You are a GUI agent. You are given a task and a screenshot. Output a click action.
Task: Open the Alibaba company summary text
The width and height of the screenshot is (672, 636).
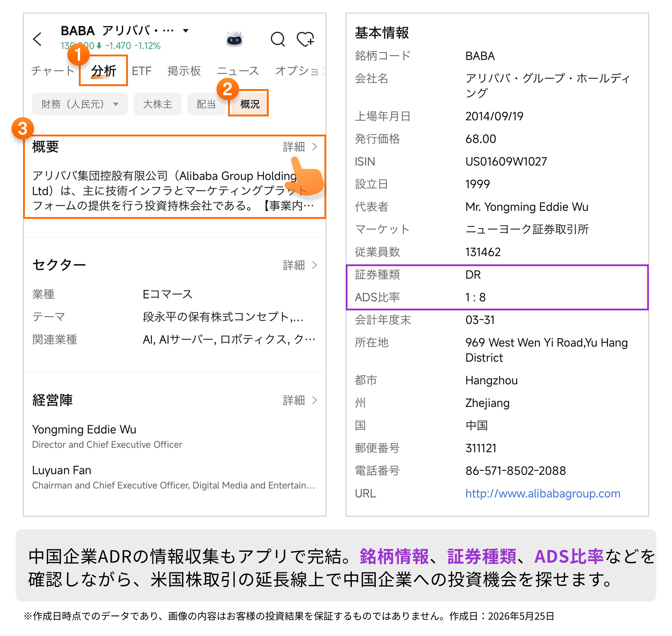(x=173, y=191)
